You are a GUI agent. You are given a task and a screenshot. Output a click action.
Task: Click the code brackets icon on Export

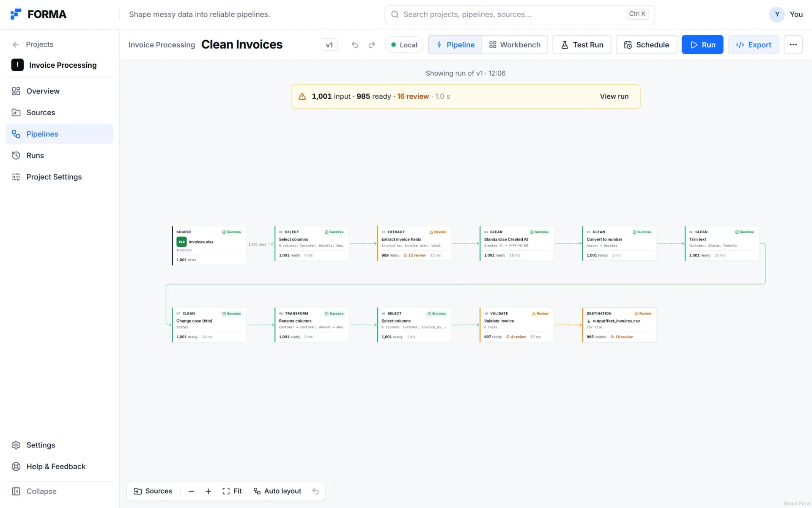740,45
